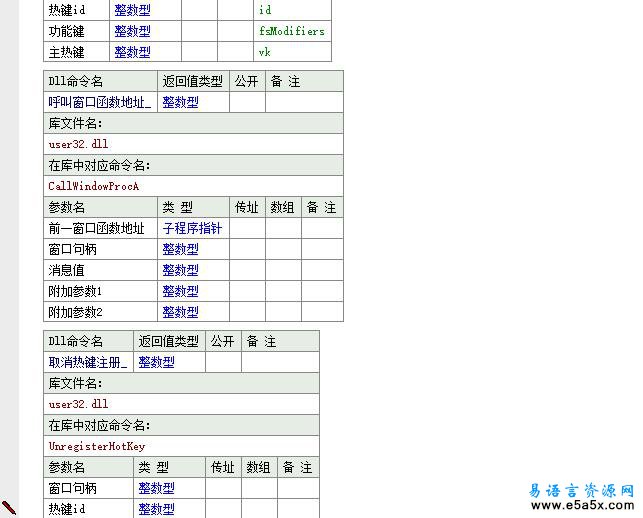Click 库文件名: label in the 呼叫窗口函数地址_ table
This screenshot has width=643, height=518.
(x=75, y=123)
